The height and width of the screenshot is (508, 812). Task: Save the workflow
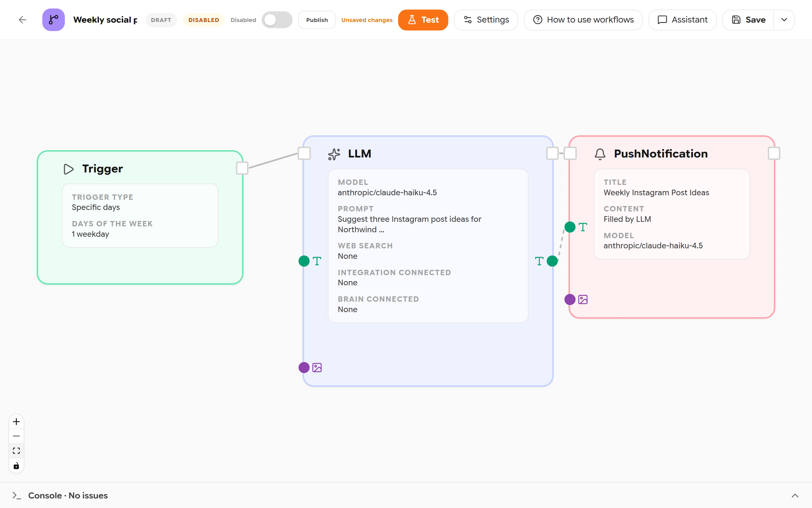(x=748, y=20)
